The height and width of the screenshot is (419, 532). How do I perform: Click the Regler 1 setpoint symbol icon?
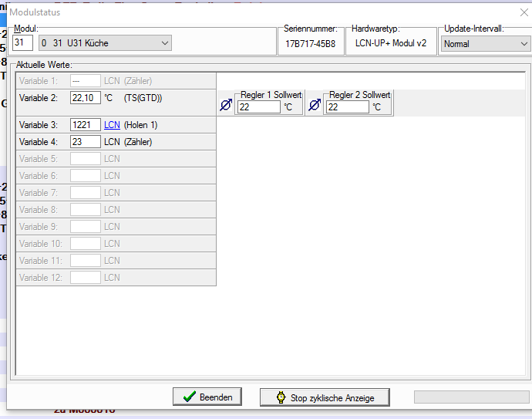[x=226, y=106]
